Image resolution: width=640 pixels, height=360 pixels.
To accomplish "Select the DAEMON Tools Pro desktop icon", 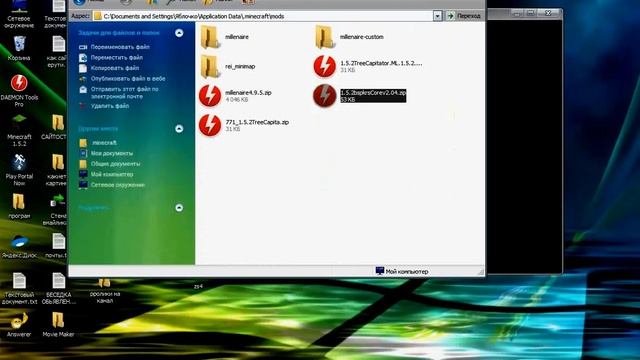I will click(x=19, y=91).
